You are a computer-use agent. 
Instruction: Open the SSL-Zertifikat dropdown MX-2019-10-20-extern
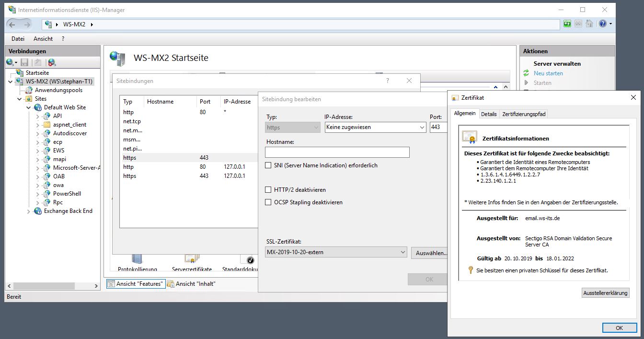click(336, 252)
